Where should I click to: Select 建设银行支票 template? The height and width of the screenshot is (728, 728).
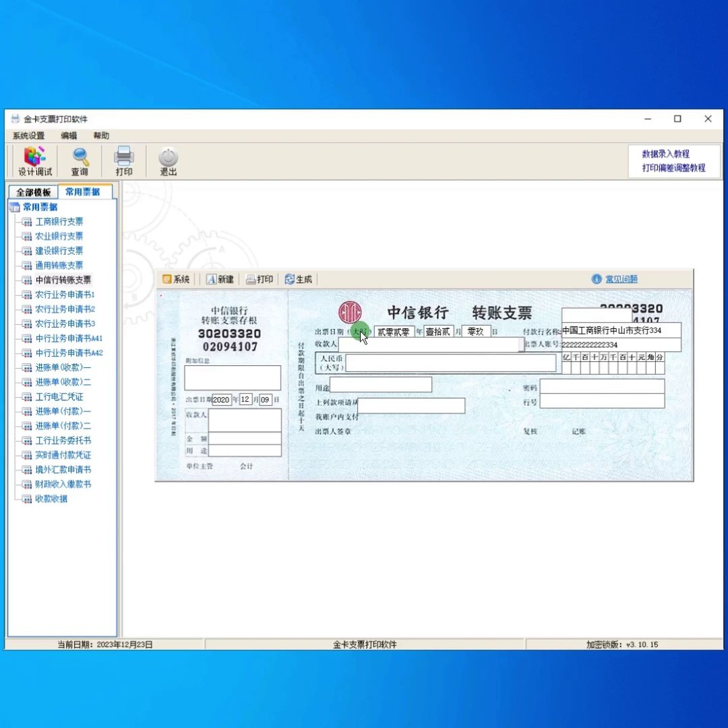[59, 251]
